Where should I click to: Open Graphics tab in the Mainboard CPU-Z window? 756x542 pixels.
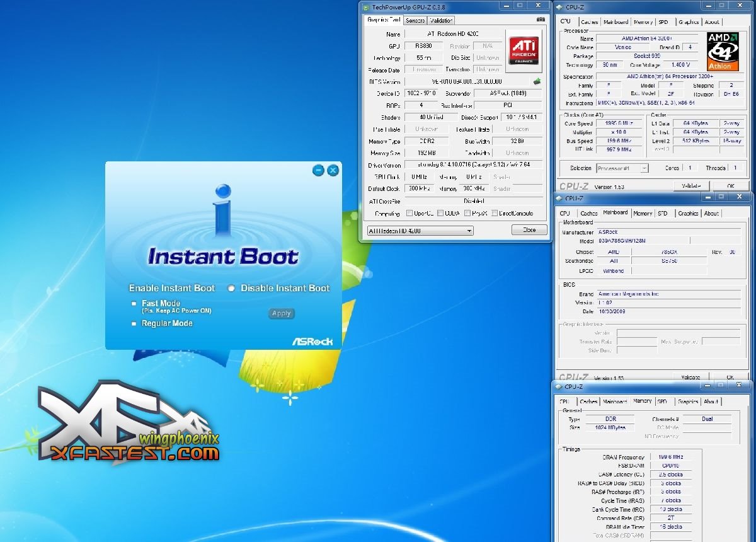pyautogui.click(x=688, y=214)
